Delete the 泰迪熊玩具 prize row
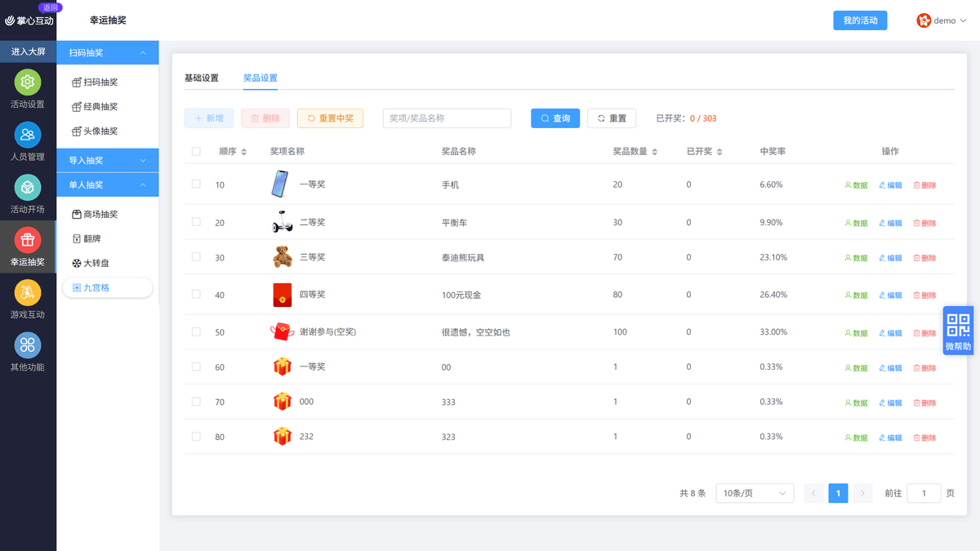Image resolution: width=980 pixels, height=551 pixels. [x=924, y=258]
